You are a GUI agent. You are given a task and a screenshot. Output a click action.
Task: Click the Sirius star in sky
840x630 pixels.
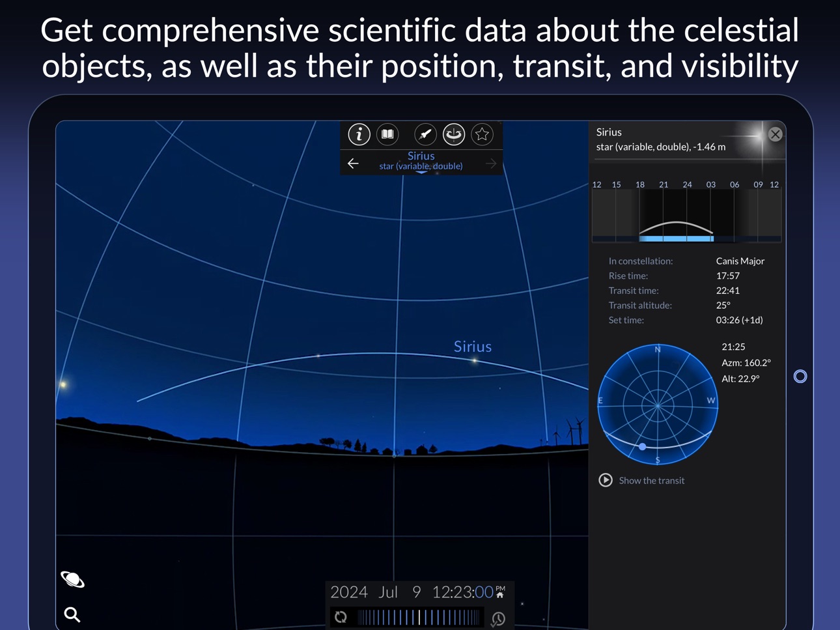point(475,360)
